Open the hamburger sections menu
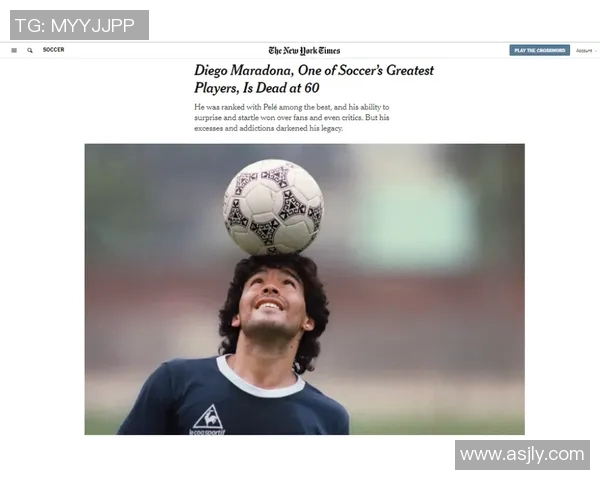600x480 pixels. tap(14, 50)
